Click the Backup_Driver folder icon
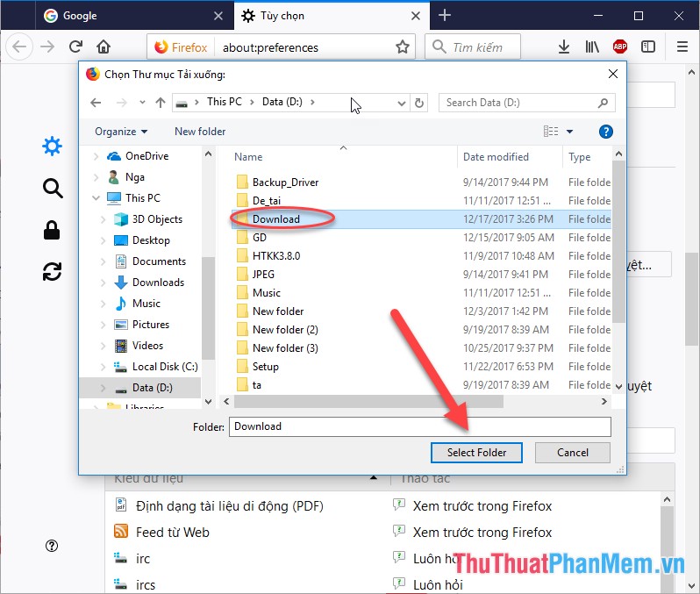Image resolution: width=700 pixels, height=594 pixels. pos(242,182)
